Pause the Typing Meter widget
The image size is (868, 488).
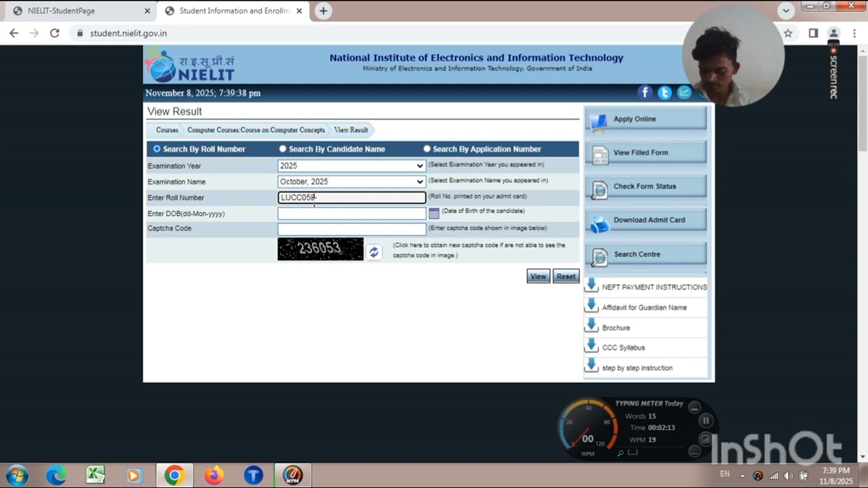(x=705, y=421)
